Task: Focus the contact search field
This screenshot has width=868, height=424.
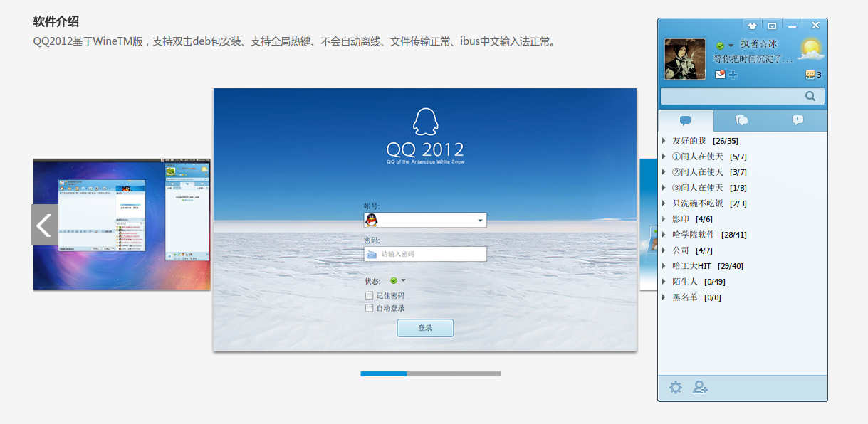Action: tap(743, 96)
